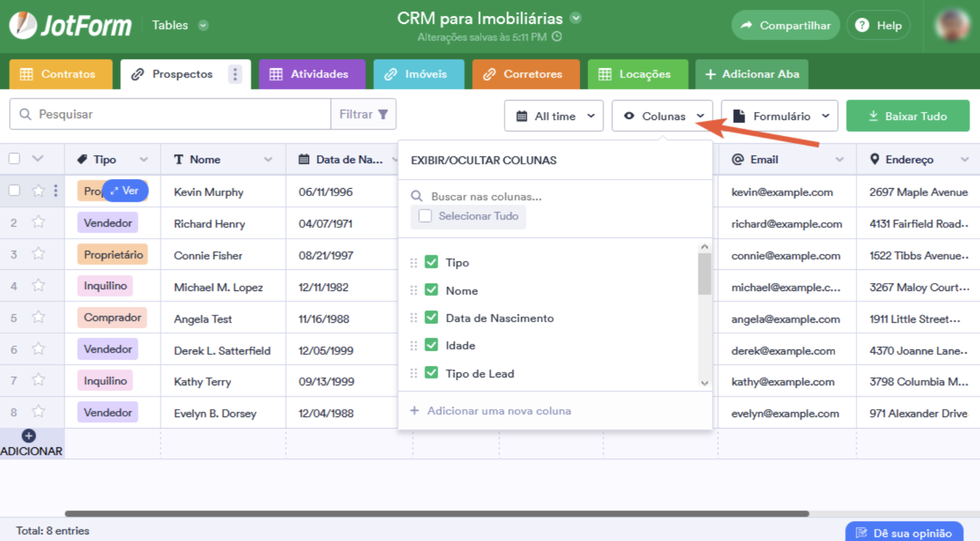Viewport: 980px width, 541px height.
Task: Star the Kevin Murphy row
Action: (38, 190)
